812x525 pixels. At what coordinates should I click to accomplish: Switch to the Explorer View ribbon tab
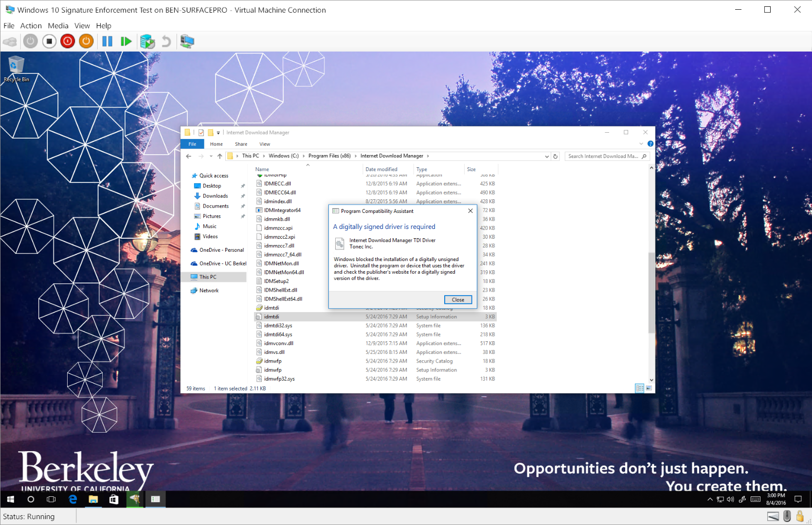[x=265, y=144]
